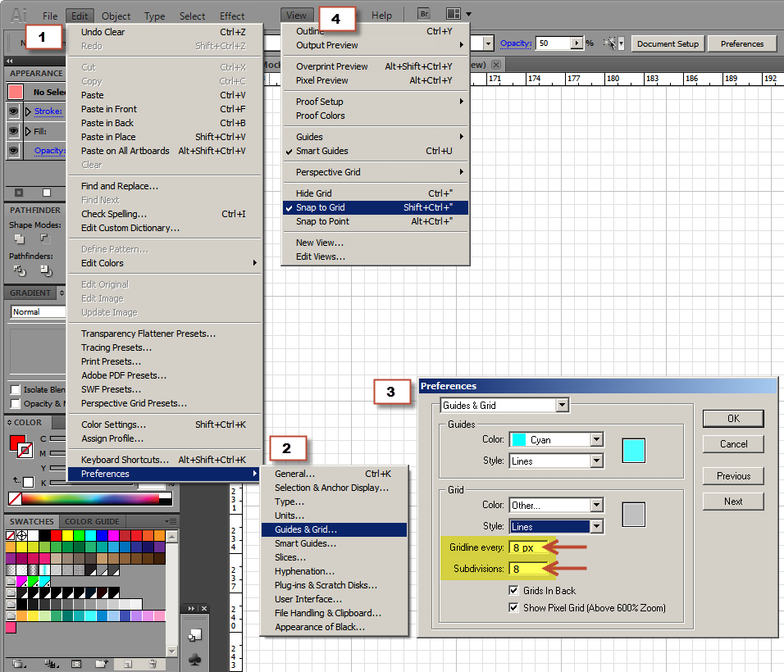Click the Add New Stroke icon in Appearance
This screenshot has height=672, width=784.
(x=19, y=193)
